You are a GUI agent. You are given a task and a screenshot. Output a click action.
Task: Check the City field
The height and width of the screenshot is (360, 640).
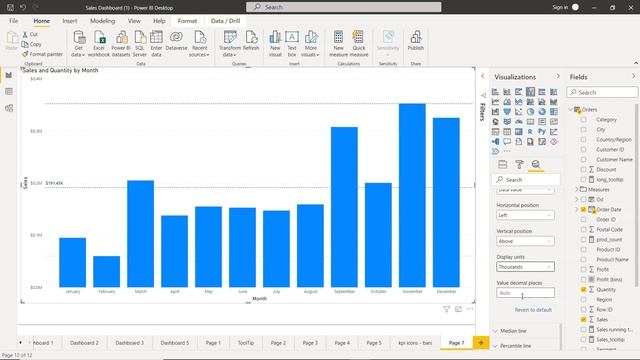(x=583, y=129)
